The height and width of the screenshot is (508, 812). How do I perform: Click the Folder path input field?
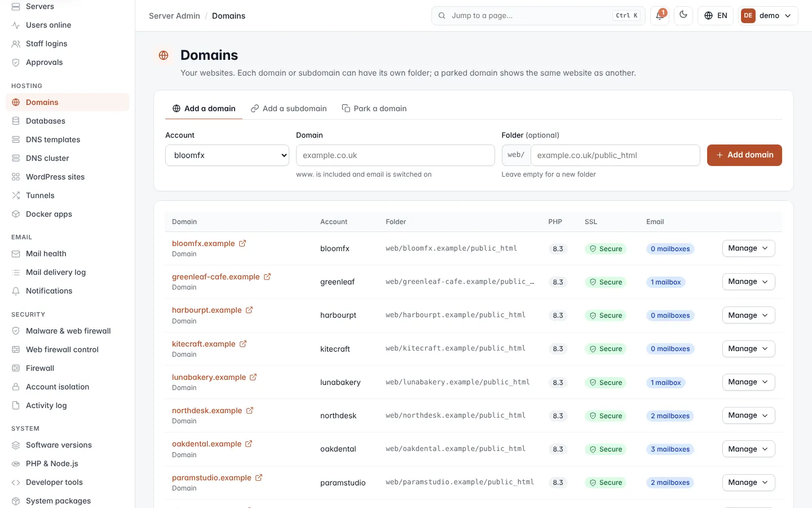615,155
